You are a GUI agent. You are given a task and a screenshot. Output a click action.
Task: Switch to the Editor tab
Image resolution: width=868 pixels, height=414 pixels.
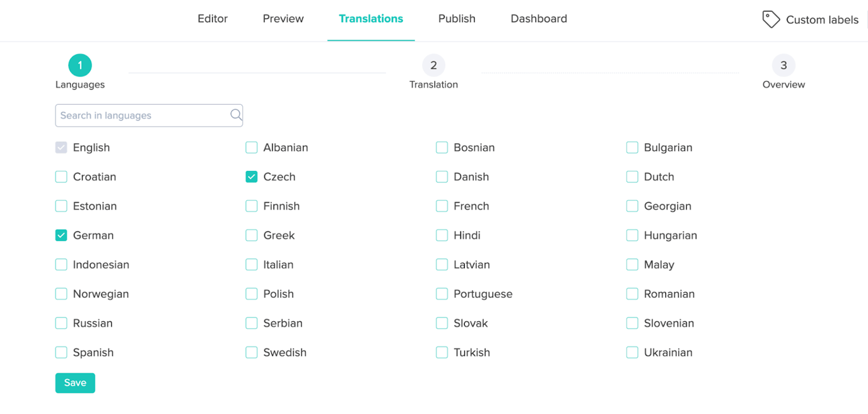tap(213, 18)
